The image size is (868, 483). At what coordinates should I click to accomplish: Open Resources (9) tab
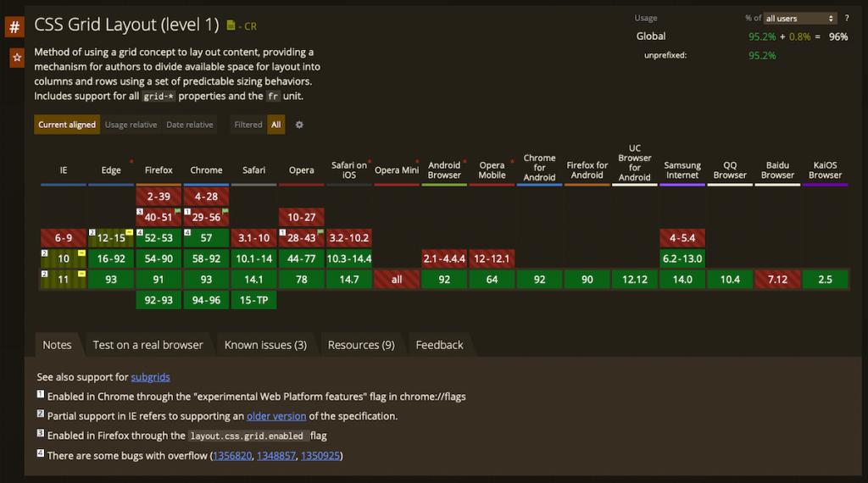361,345
